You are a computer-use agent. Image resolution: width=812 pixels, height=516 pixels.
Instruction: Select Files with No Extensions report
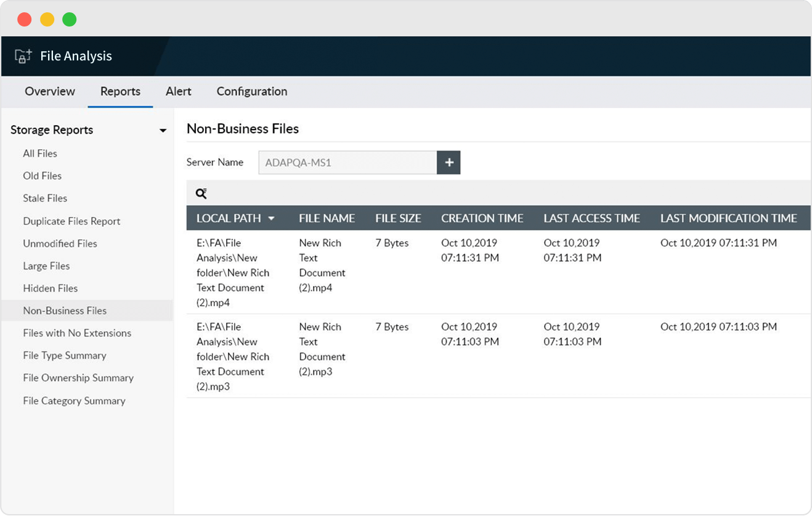tap(77, 333)
